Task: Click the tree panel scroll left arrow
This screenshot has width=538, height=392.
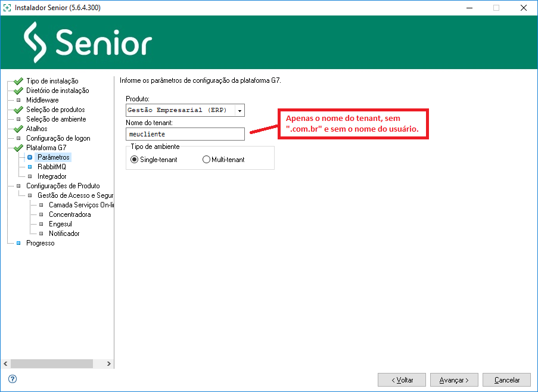Action: (x=5, y=363)
